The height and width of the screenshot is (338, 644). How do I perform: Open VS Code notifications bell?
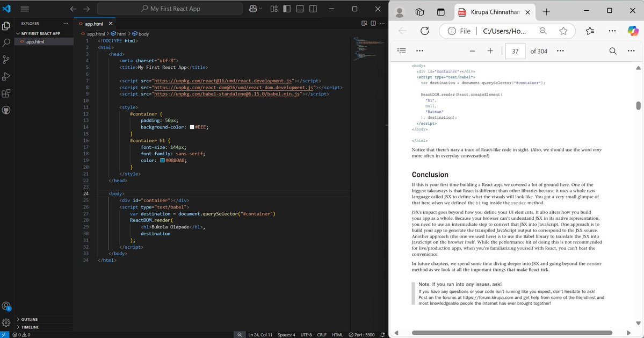[382, 335]
